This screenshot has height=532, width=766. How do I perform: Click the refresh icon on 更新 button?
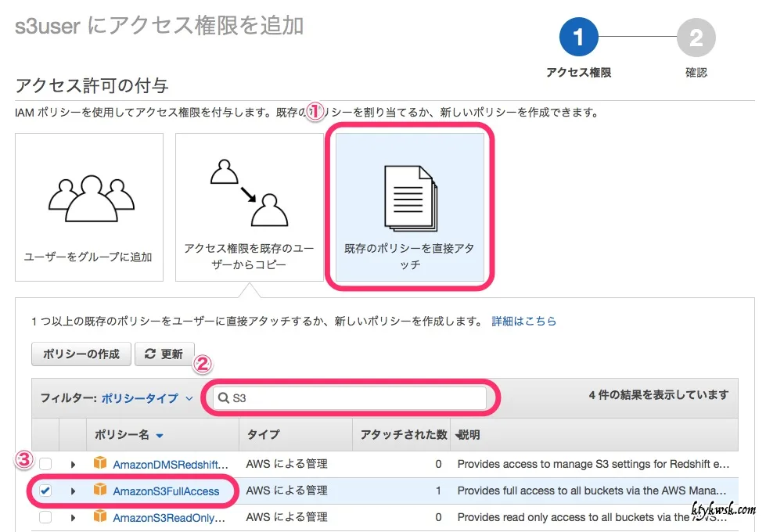pos(150,354)
